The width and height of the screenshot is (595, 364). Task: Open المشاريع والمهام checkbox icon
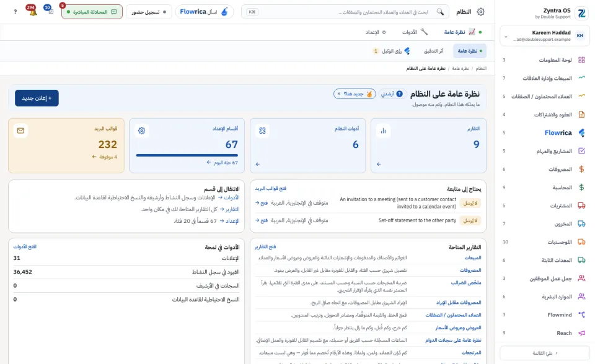[x=581, y=151]
